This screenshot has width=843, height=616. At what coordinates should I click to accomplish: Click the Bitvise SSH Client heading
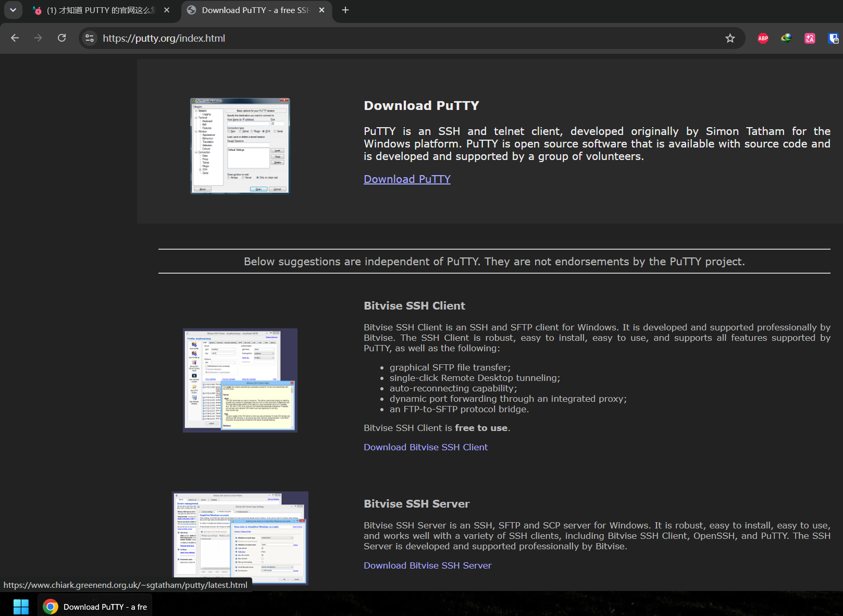pos(415,306)
